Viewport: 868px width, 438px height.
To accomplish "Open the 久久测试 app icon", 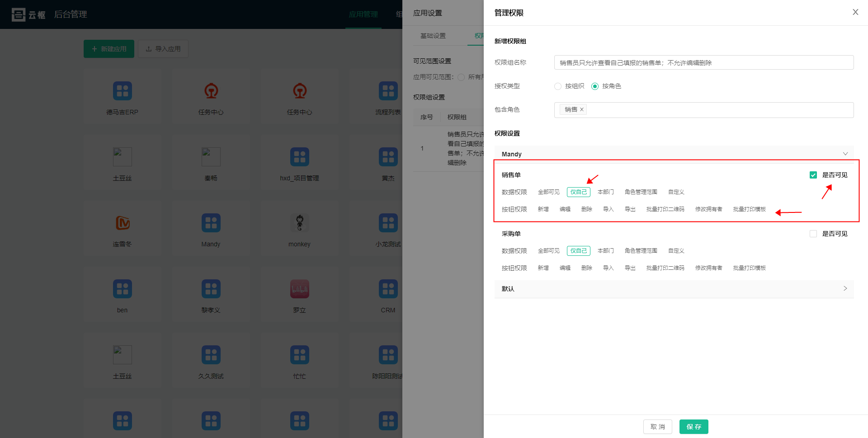I will click(211, 355).
